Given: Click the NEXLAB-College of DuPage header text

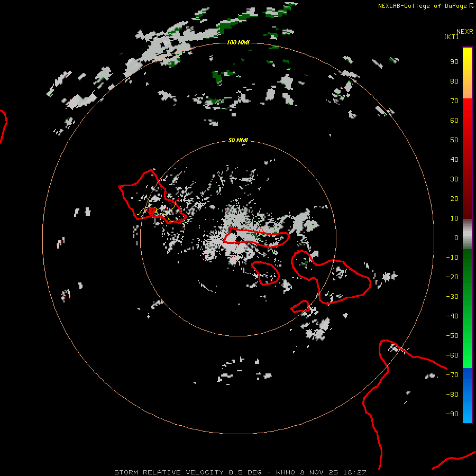Looking at the screenshot, I should pyautogui.click(x=423, y=6).
